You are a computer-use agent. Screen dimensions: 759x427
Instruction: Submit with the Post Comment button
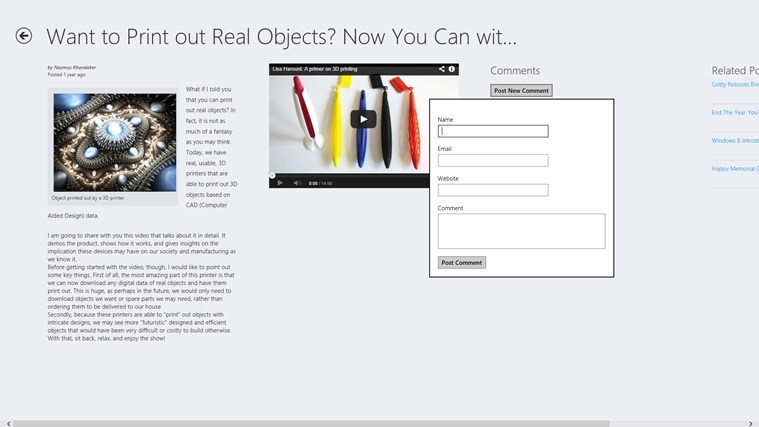pyautogui.click(x=461, y=262)
